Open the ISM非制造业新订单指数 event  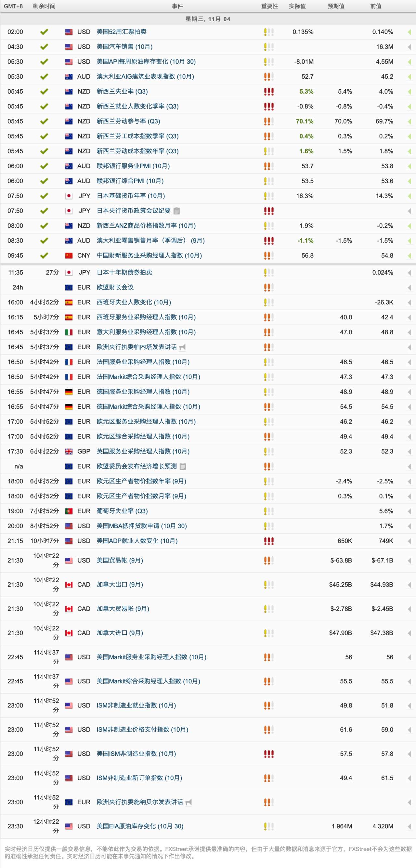coord(139,778)
